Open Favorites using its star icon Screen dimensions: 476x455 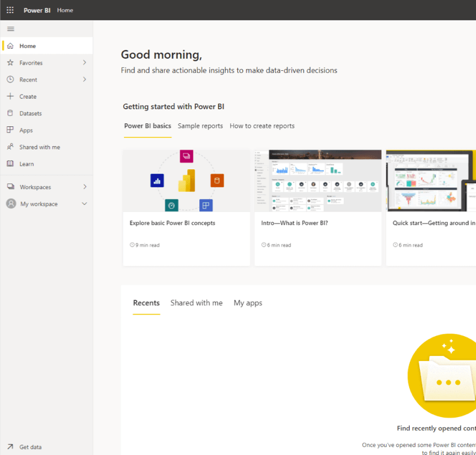(x=10, y=62)
